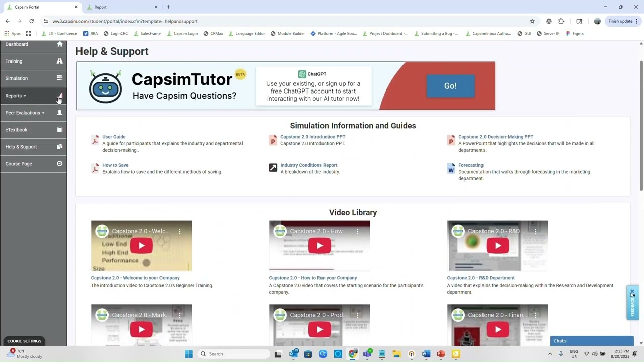Open Dashboard from the sidebar home icon
Screen dimensions: 644x362
coord(60,44)
